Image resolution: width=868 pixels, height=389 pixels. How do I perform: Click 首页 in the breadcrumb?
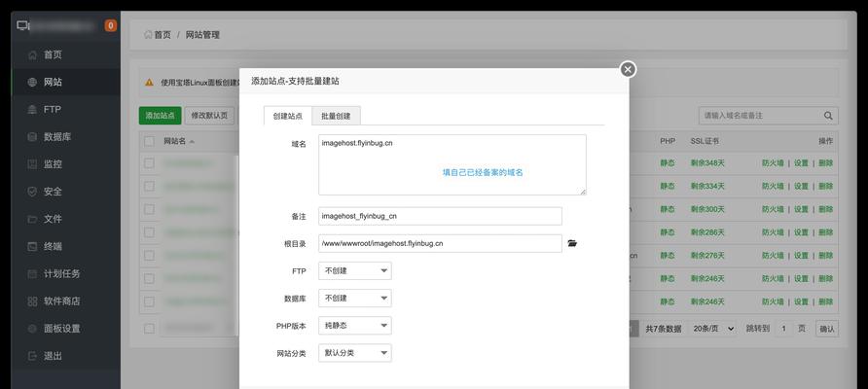point(163,34)
